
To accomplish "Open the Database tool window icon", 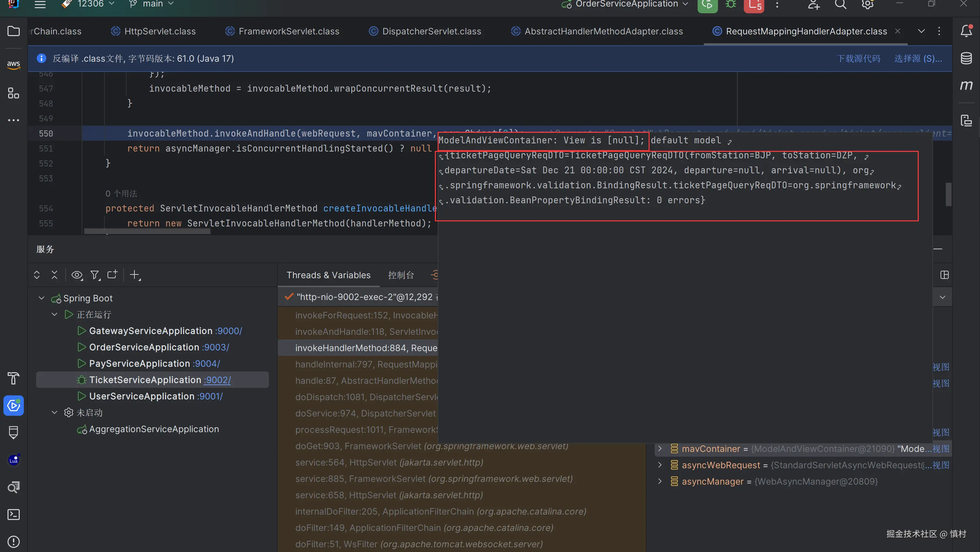I will coord(966,58).
